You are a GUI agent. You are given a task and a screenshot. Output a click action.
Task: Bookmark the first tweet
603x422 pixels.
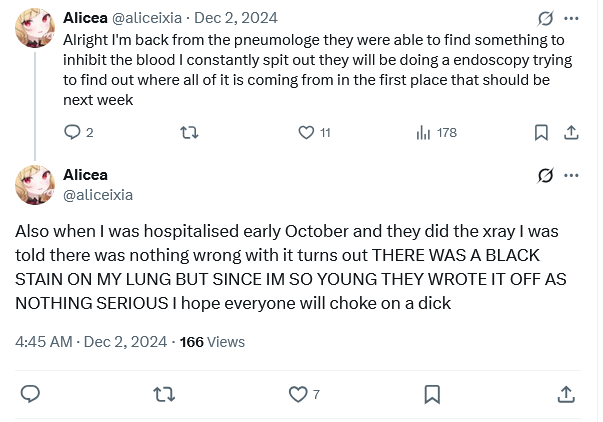click(541, 132)
